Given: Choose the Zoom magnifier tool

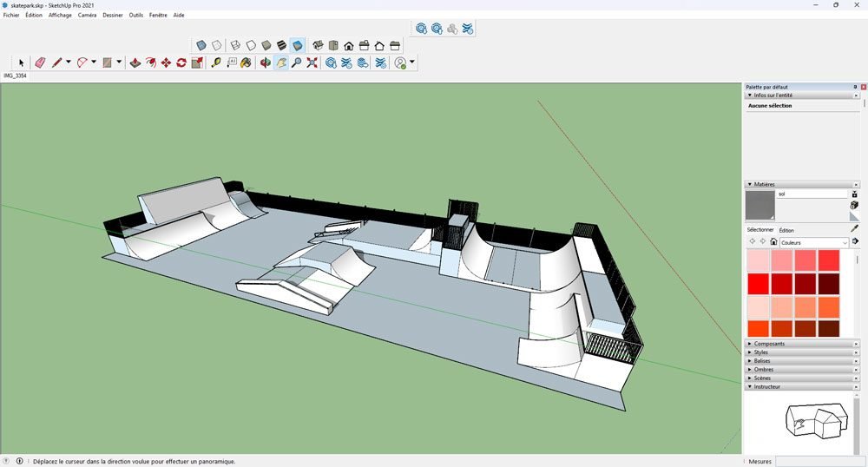Looking at the screenshot, I should 297,62.
